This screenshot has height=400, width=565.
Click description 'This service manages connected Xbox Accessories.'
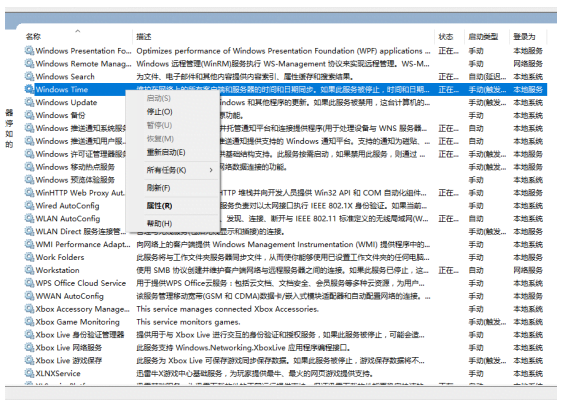click(x=227, y=309)
